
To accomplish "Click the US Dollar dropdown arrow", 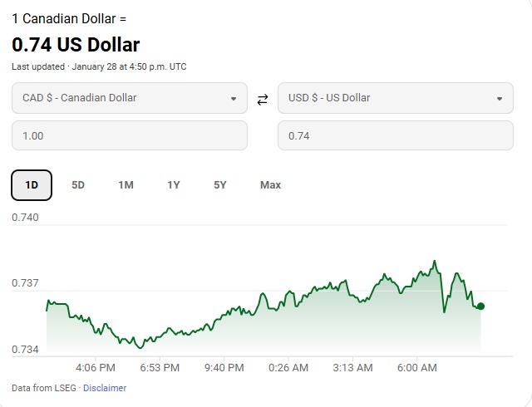I will (499, 99).
